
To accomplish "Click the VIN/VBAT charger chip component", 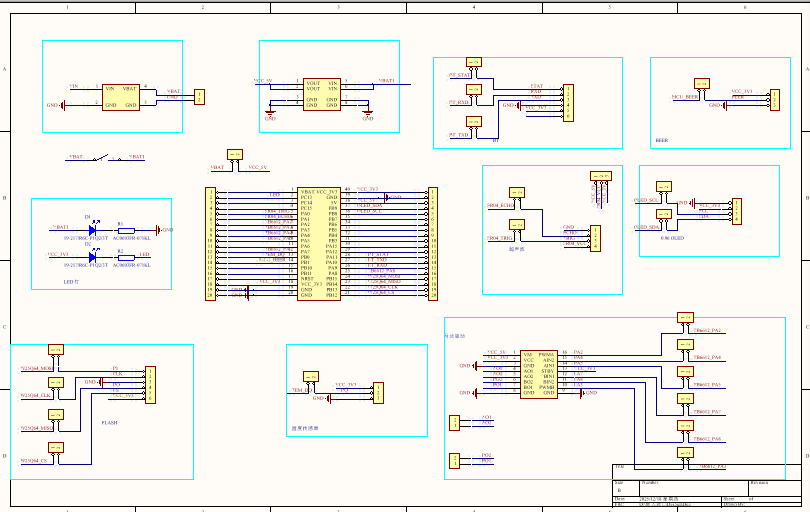I will click(121, 97).
